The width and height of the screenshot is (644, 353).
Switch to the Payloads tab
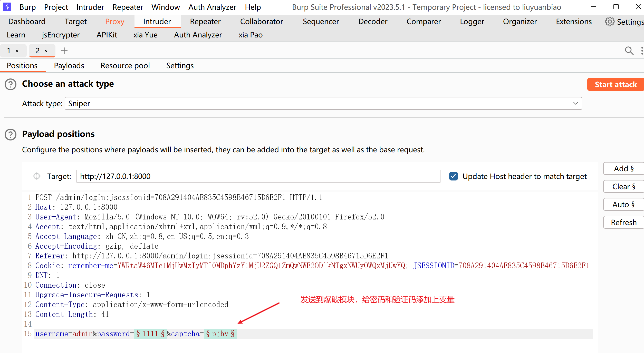click(69, 66)
